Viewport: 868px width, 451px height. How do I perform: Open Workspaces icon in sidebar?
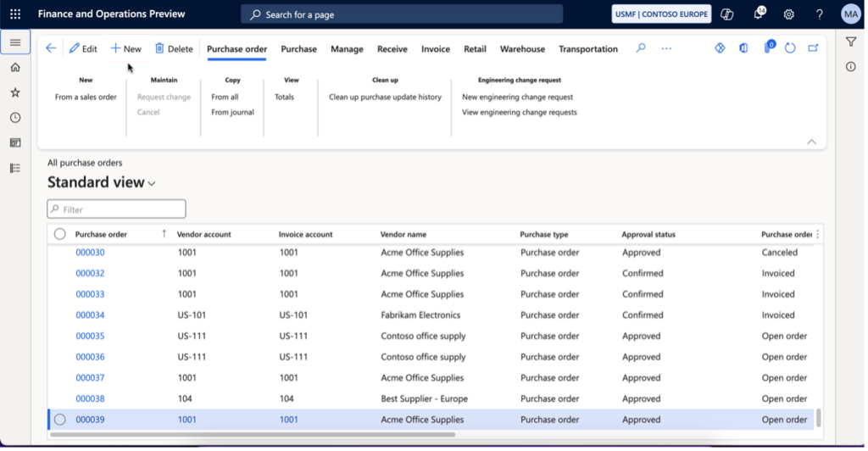pos(15,142)
